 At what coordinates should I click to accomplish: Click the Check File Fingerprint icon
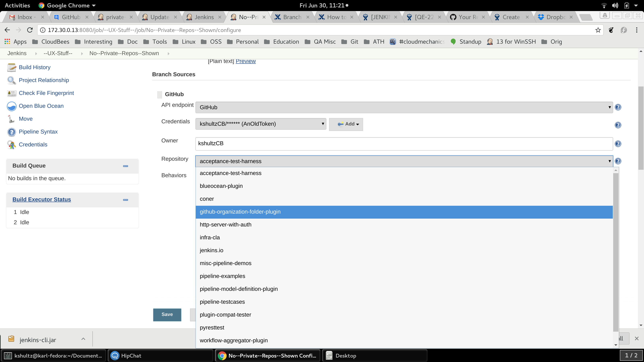tap(11, 93)
